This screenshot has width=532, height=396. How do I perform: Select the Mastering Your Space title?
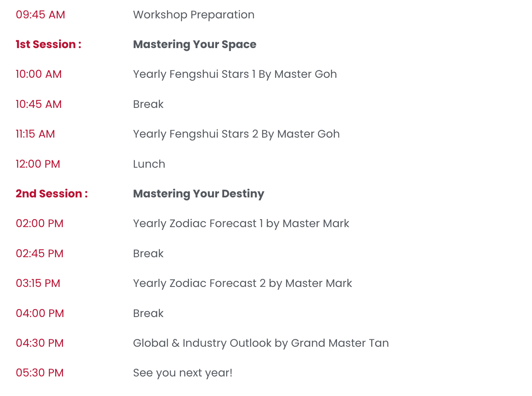pyautogui.click(x=195, y=45)
